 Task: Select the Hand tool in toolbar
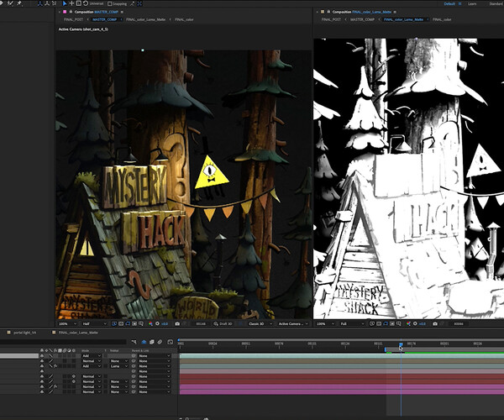[x=73, y=3]
